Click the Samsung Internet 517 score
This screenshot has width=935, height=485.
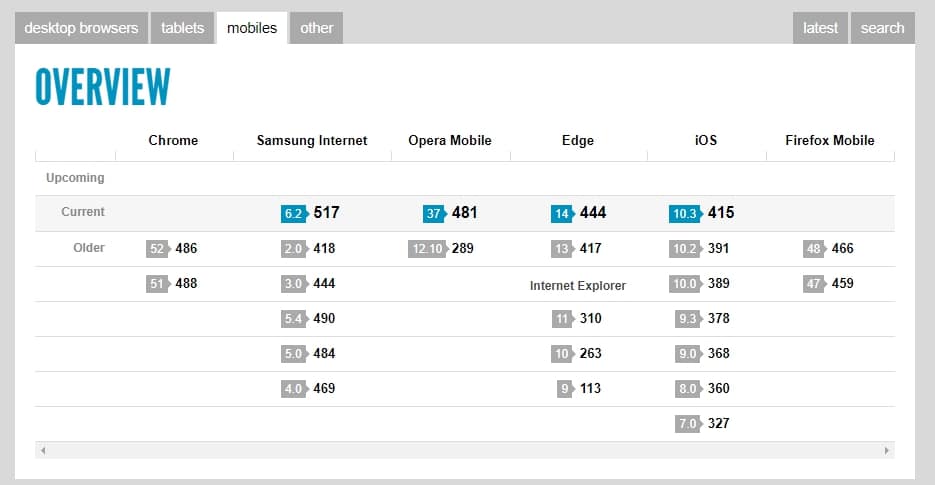pos(327,213)
